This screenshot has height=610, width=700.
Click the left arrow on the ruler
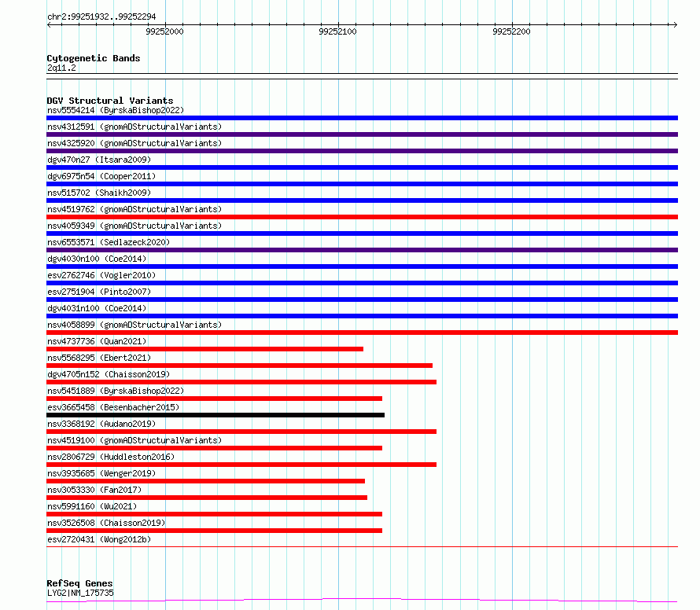(x=49, y=25)
